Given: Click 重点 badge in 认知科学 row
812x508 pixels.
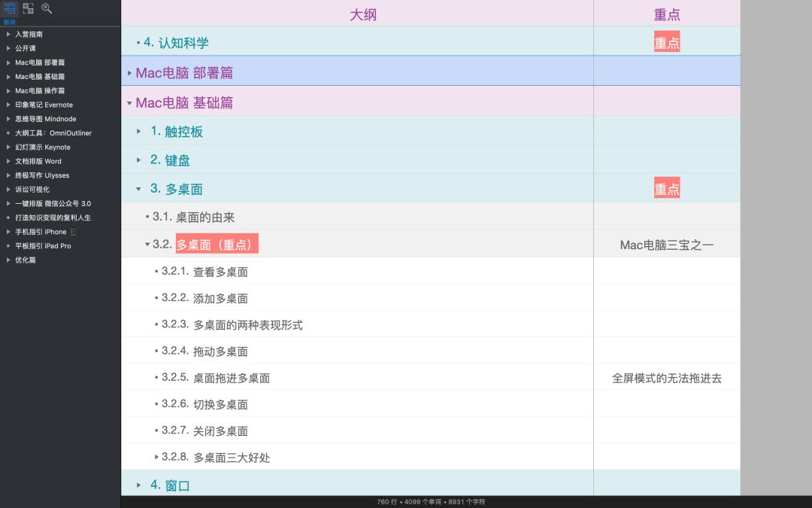Looking at the screenshot, I should click(666, 42).
